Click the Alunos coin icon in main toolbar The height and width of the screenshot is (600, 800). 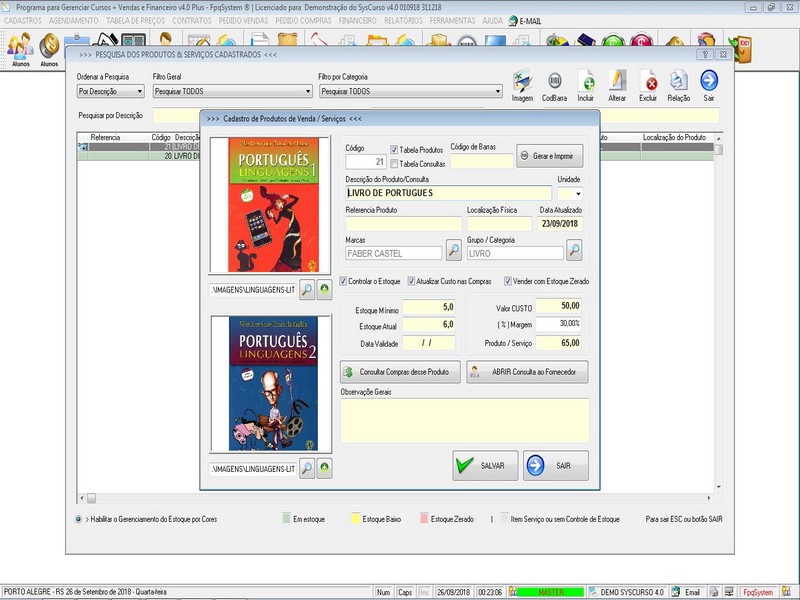tap(49, 49)
